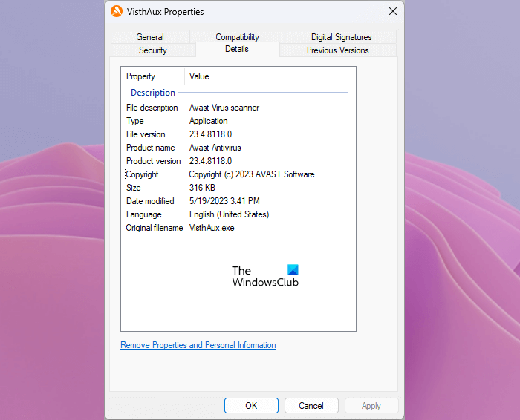Select the '316 KB' size value
Viewport: 520px width, 420px height.
202,188
